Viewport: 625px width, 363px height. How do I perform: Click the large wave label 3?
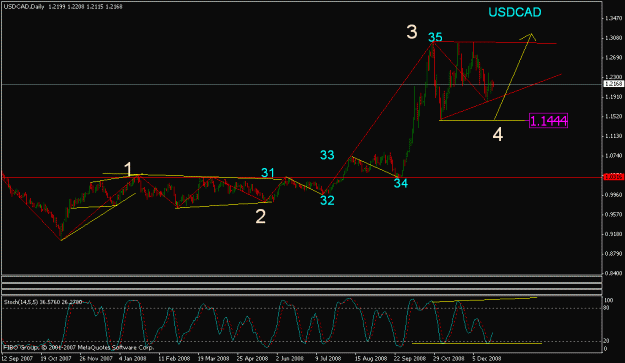point(412,31)
